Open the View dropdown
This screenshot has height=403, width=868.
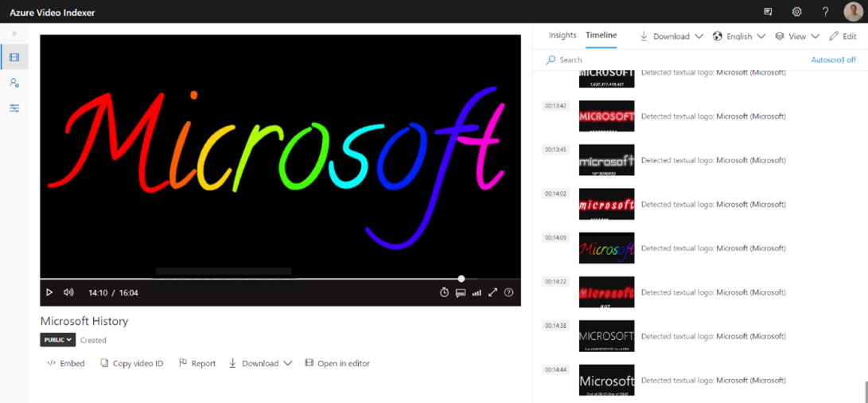(797, 36)
